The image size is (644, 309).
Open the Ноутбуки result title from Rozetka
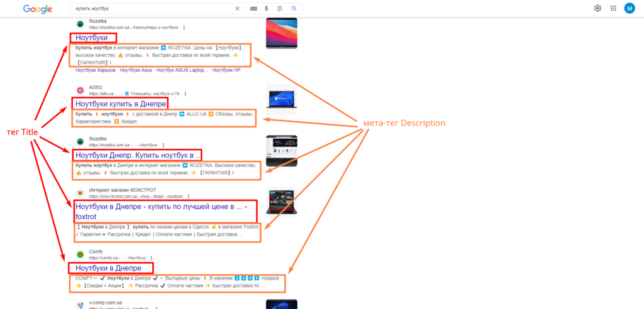click(x=92, y=38)
